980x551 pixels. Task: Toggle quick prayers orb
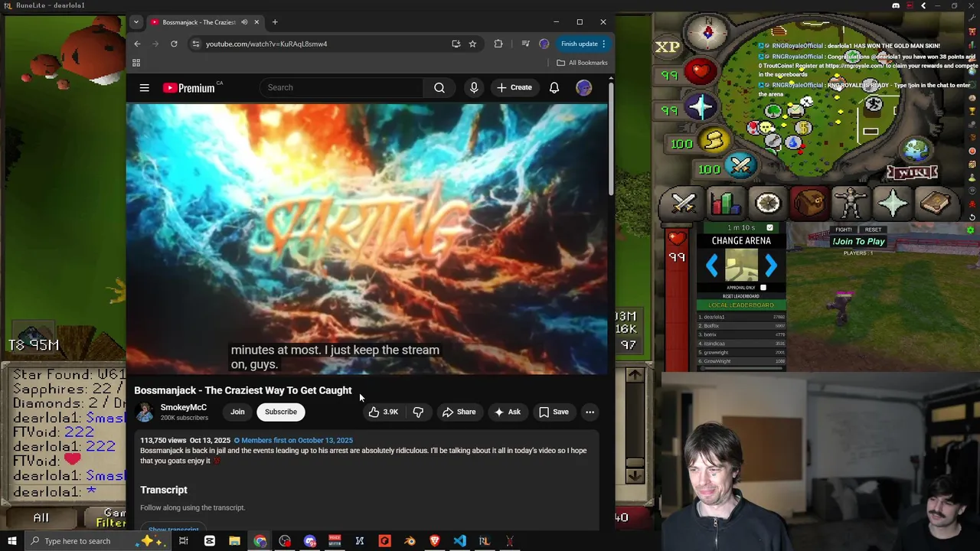coord(701,106)
